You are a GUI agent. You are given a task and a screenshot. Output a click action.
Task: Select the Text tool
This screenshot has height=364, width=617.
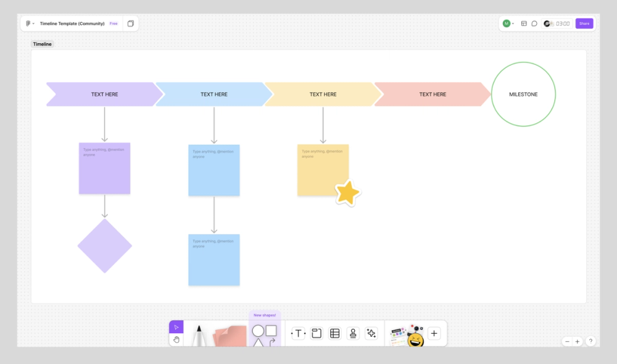click(297, 333)
